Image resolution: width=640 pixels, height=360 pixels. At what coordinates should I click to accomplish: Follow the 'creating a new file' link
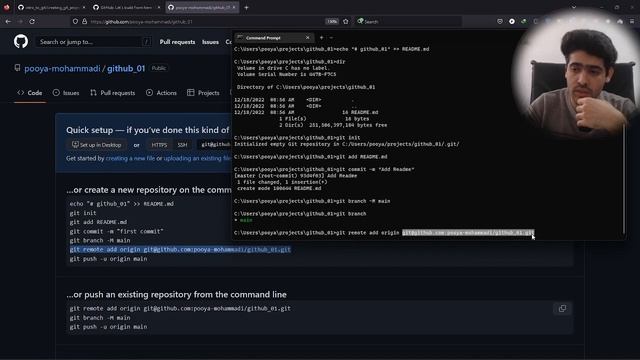130,158
